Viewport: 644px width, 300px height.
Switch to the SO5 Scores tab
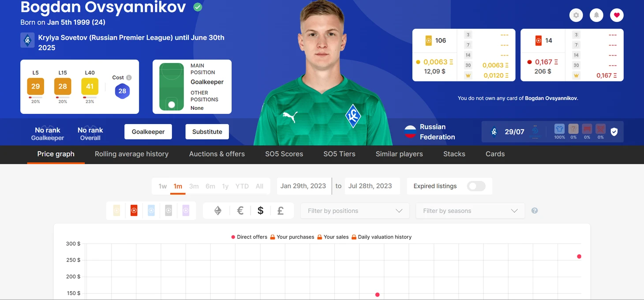[284, 154]
